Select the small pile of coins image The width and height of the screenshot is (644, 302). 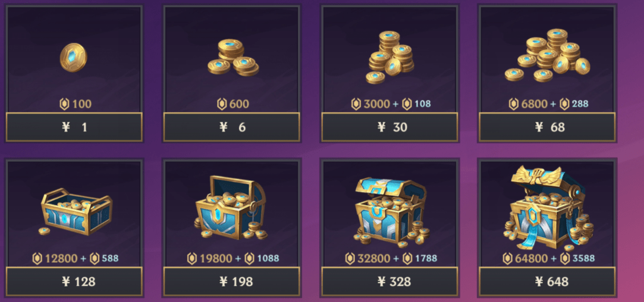pyautogui.click(x=233, y=58)
